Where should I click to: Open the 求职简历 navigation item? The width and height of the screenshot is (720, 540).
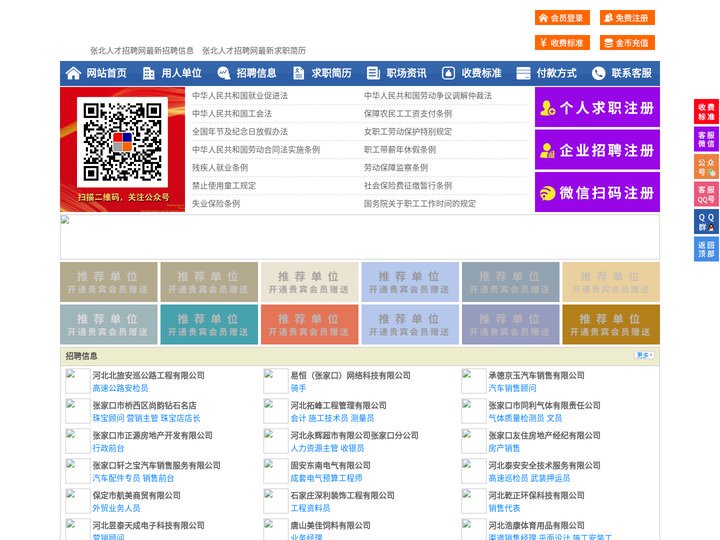pos(332,73)
